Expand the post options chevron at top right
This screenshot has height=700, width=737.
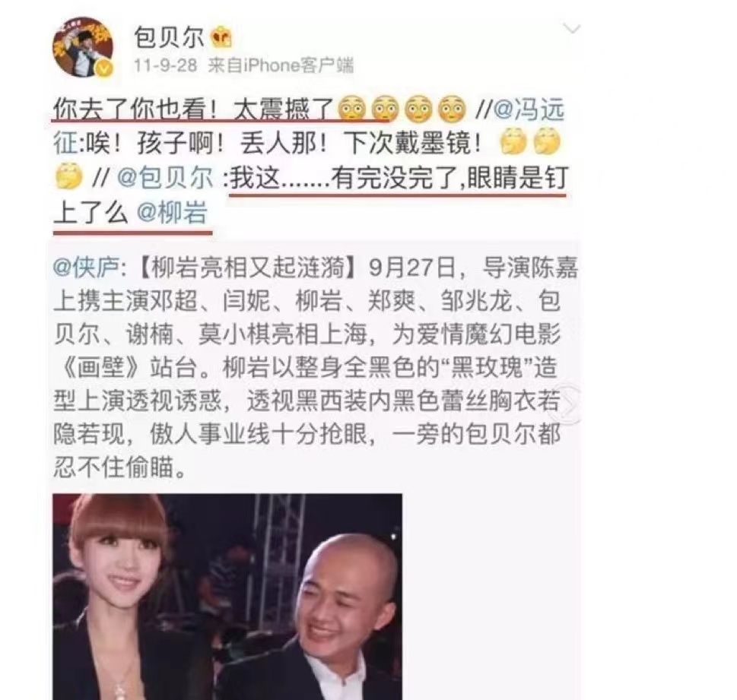coord(571,29)
